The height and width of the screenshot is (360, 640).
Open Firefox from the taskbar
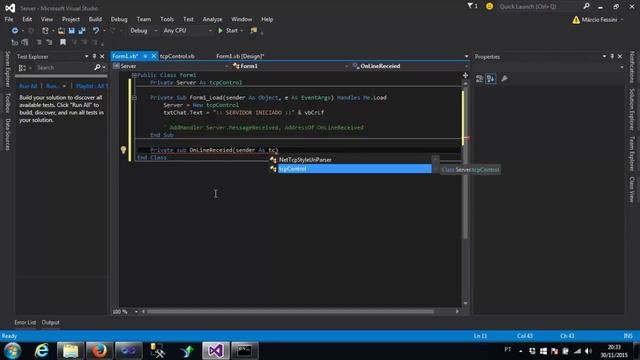99,351
